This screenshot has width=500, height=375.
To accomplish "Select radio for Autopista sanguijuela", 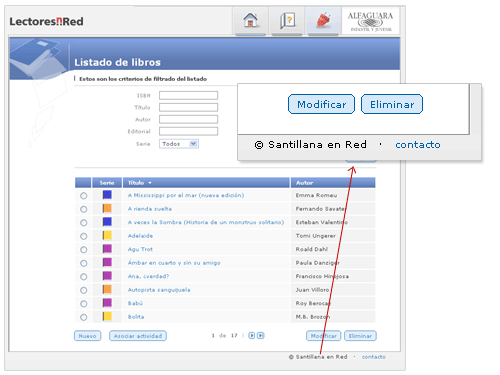I will 84,290.
